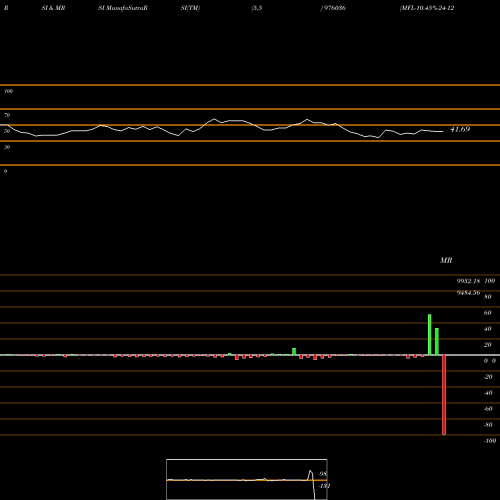Click the tallest green MR bar

pyautogui.click(x=430, y=335)
